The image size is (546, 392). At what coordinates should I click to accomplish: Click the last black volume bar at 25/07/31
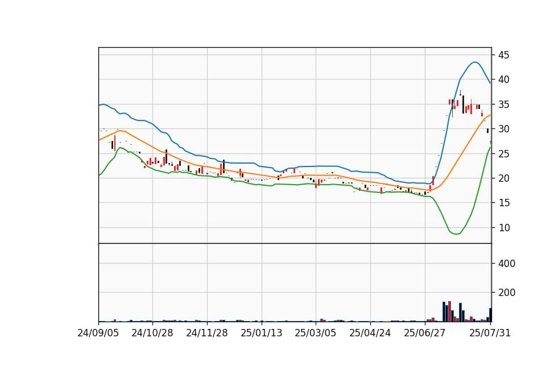[x=490, y=314]
